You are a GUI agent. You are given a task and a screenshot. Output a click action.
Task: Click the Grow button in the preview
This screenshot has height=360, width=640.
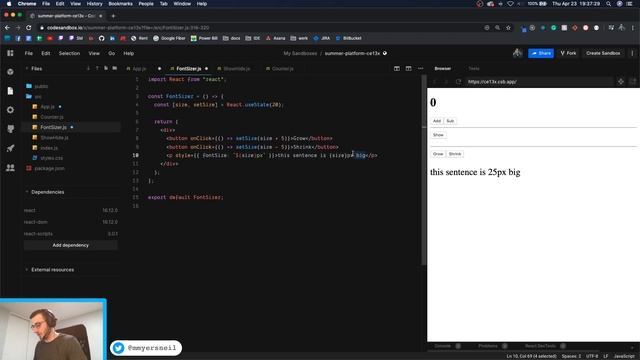click(x=438, y=154)
